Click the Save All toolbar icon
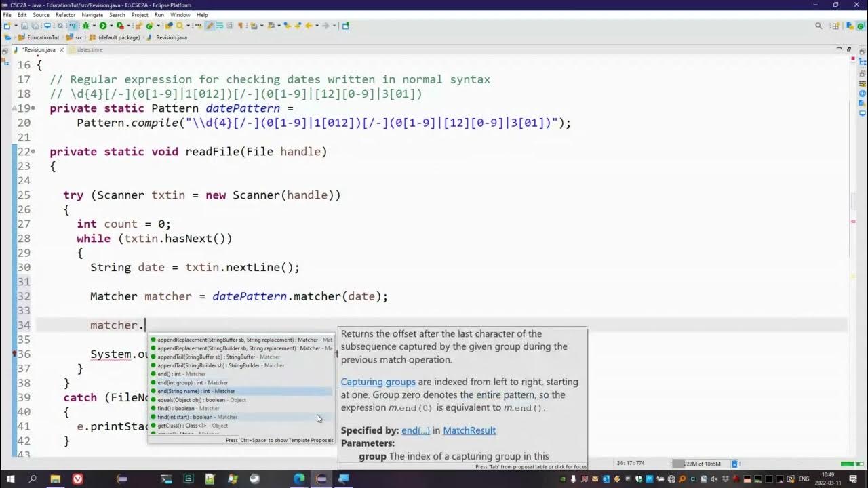Viewport: 868px width, 488px height. pos(35,26)
